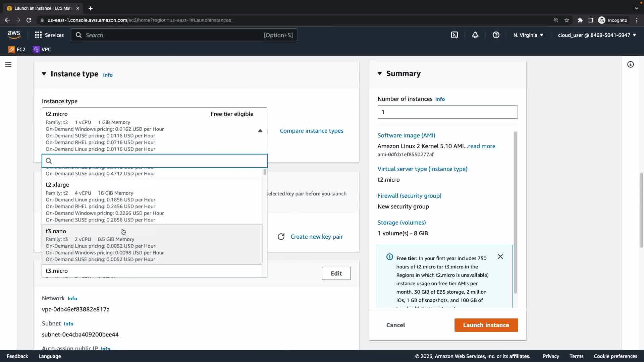Click the instance type list scrollbar

pyautogui.click(x=265, y=172)
